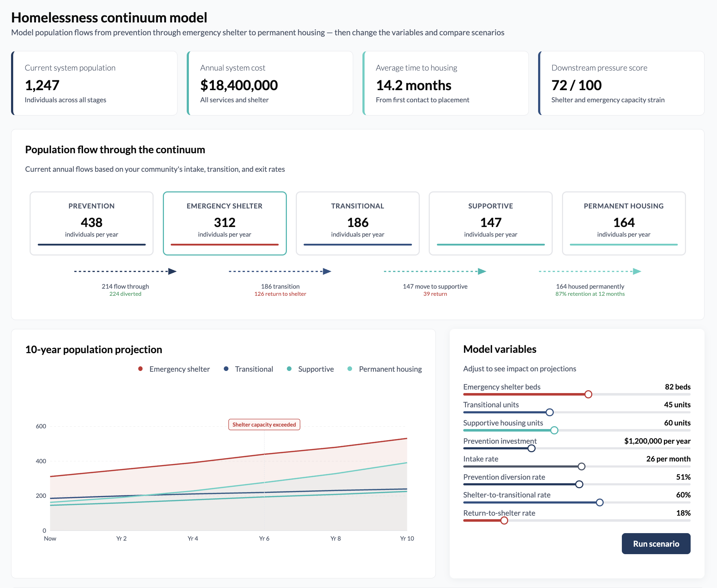Select the Prevention stage card
Image resolution: width=717 pixels, height=588 pixels.
92,223
